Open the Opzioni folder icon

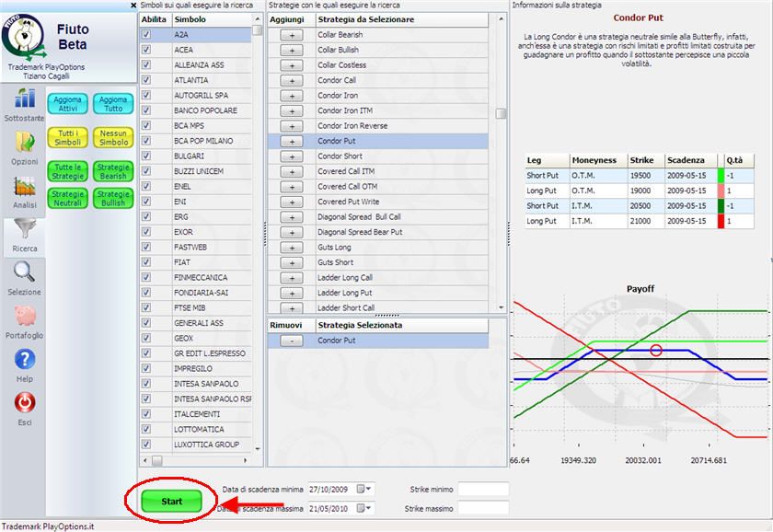(24, 142)
